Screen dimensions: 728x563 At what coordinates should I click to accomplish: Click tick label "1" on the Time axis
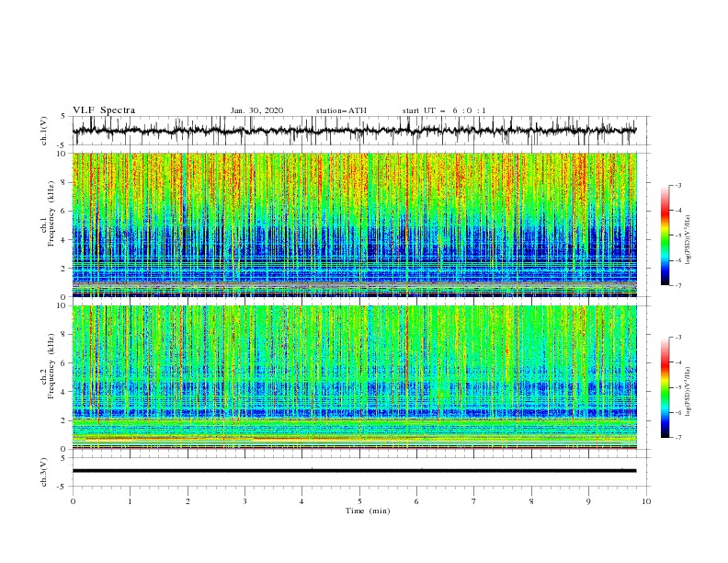tap(130, 501)
